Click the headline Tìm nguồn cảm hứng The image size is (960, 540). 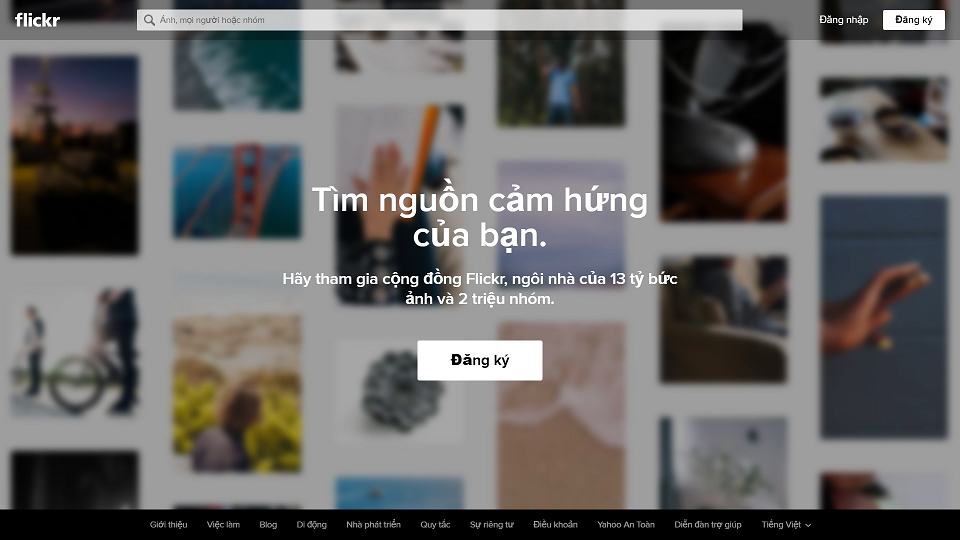[480, 200]
